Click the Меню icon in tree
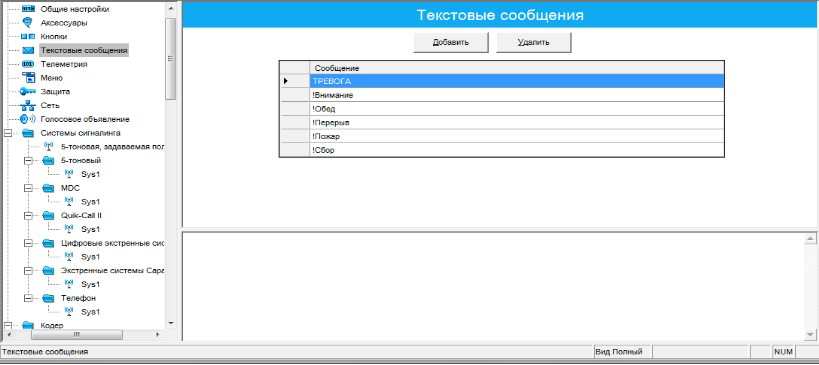This screenshot has height=365, width=819. pyautogui.click(x=28, y=78)
